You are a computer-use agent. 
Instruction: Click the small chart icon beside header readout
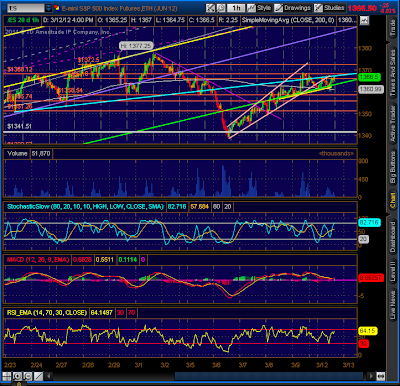[x=364, y=20]
